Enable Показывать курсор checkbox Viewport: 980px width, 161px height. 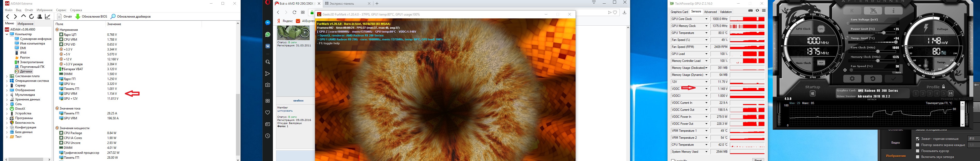tap(918, 151)
